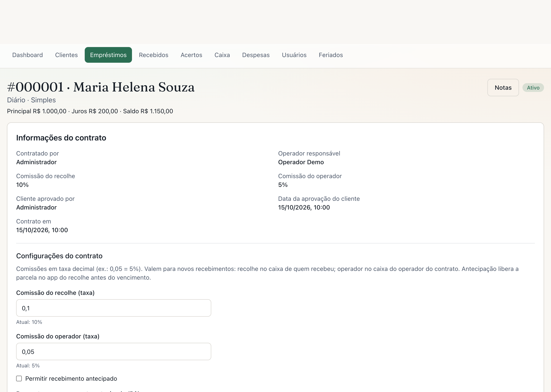This screenshot has height=392, width=551.
Task: Click the commission explanation paragraph
Action: pyautogui.click(x=267, y=273)
